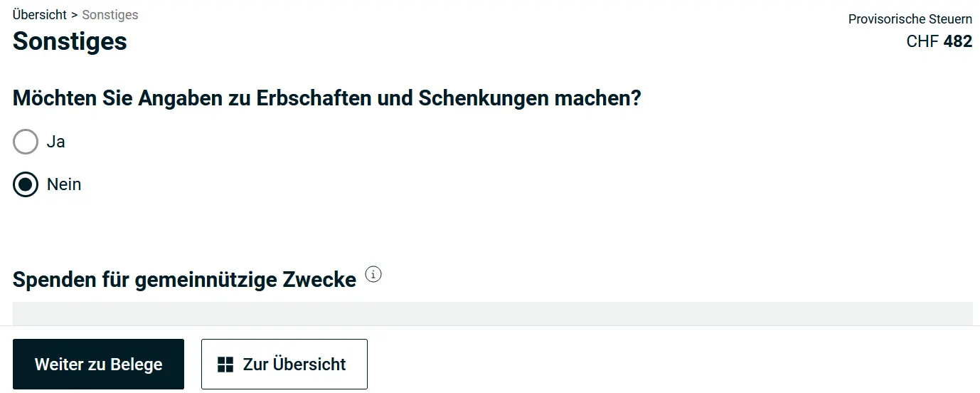Click the Spenden für gemeinnützige Zwecke heading
Viewport: 980px width, 393px height.
[184, 280]
